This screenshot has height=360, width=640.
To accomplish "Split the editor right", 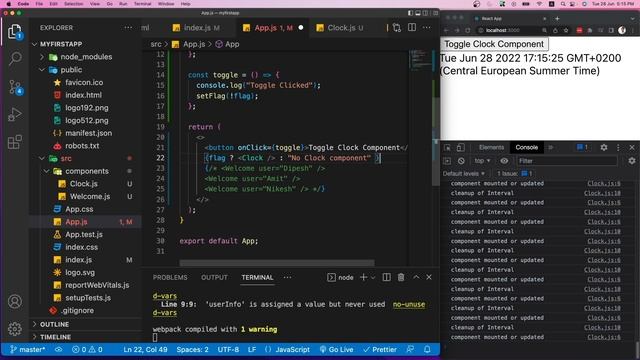I will [412, 28].
